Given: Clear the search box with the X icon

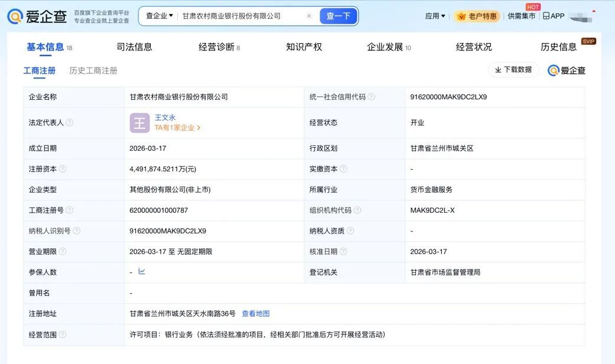Looking at the screenshot, I should click(309, 16).
